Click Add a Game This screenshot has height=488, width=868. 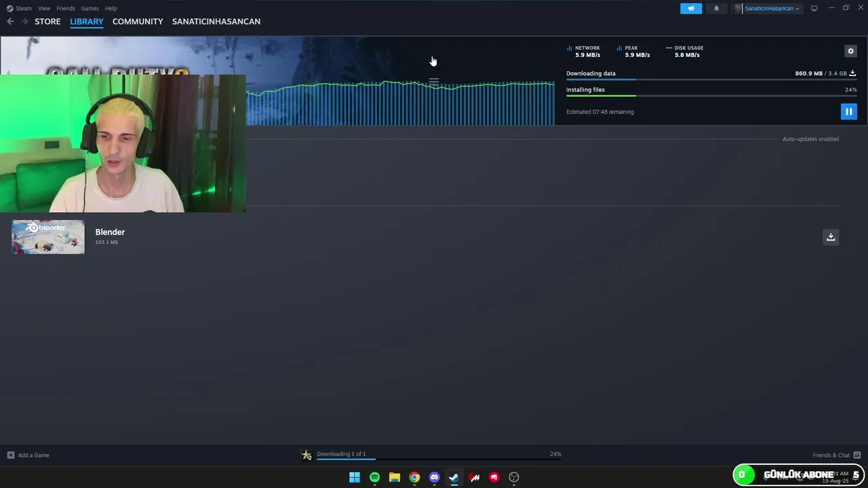pos(33,455)
